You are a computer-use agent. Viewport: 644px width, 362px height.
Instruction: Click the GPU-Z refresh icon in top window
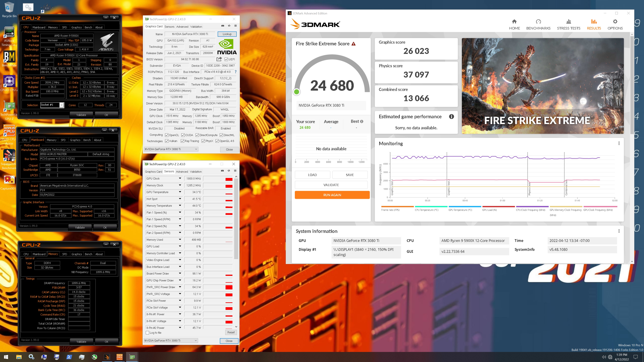229,26
